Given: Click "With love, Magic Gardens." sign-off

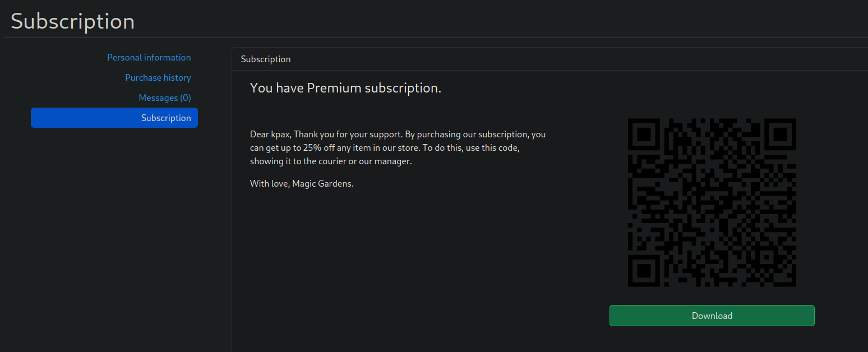Looking at the screenshot, I should pos(302,184).
